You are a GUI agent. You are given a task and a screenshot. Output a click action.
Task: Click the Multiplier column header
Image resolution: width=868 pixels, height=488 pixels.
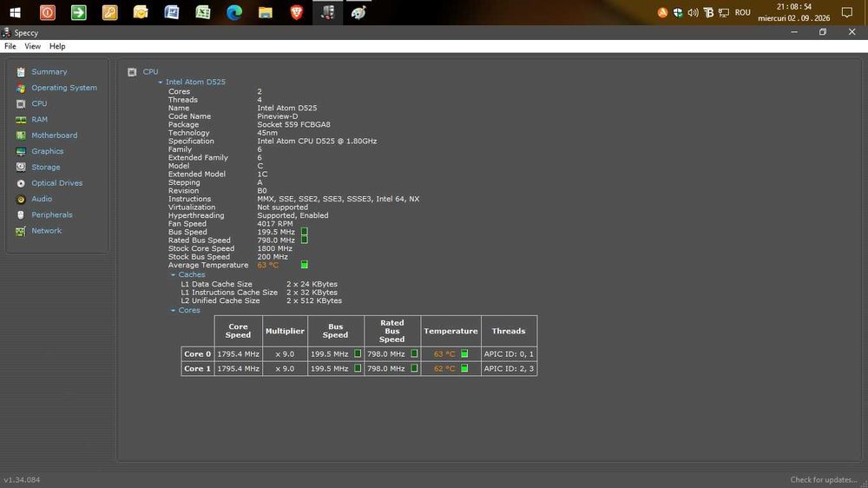click(285, 331)
